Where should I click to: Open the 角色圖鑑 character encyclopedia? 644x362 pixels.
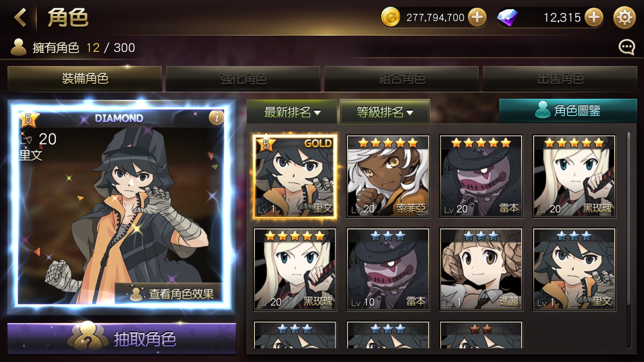click(568, 110)
